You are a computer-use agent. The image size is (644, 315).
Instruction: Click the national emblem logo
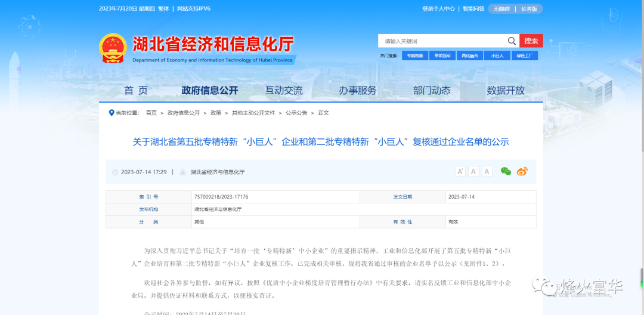[112, 48]
